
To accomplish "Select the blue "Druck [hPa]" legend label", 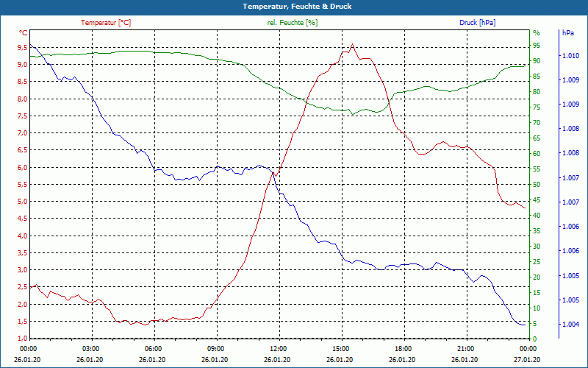I will click(x=477, y=23).
